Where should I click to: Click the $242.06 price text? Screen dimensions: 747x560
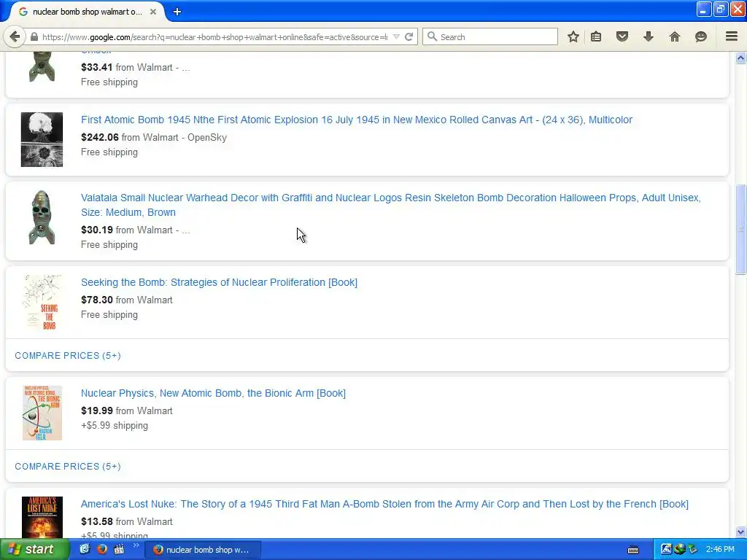tap(99, 137)
